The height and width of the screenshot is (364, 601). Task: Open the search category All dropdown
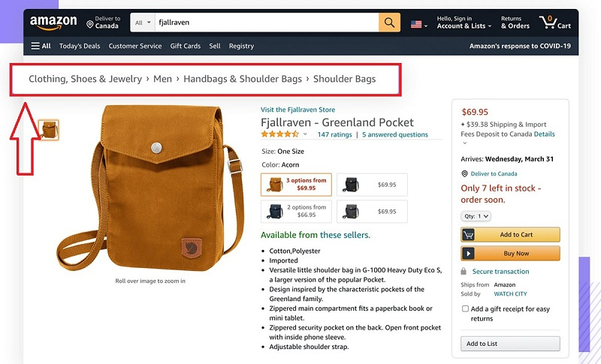[142, 23]
